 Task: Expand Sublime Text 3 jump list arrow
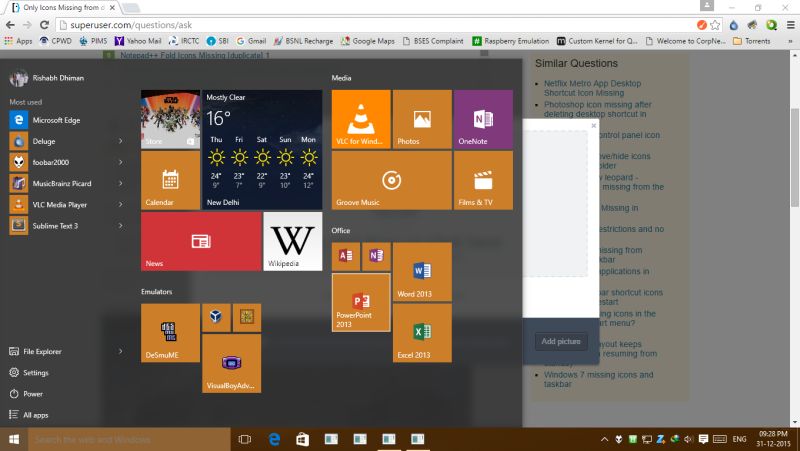click(121, 226)
